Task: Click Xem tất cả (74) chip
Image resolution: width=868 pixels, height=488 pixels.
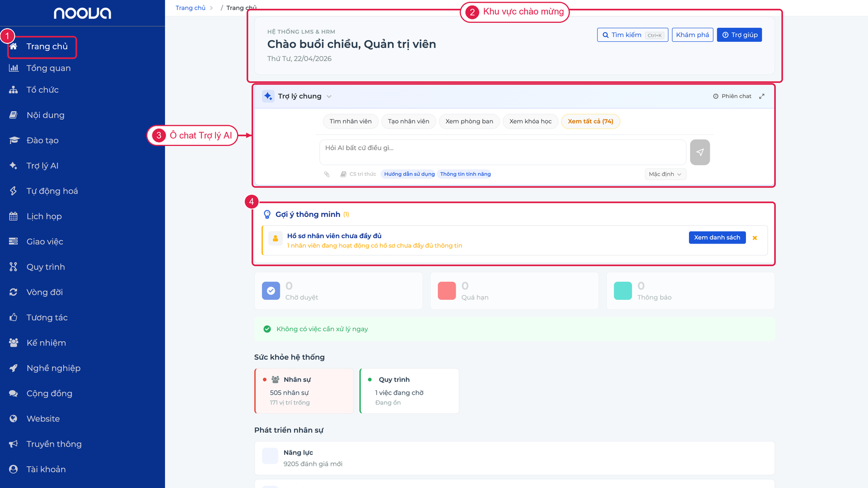Action: (x=590, y=121)
